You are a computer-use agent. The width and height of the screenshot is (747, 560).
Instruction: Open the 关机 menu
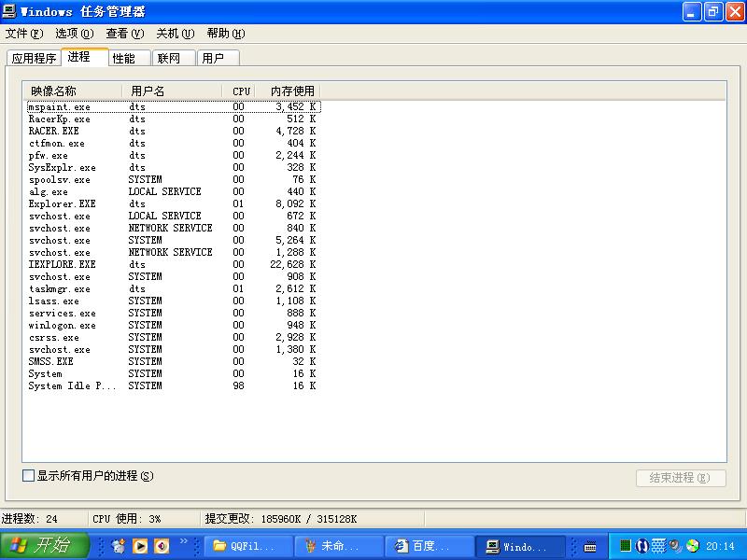[x=176, y=34]
